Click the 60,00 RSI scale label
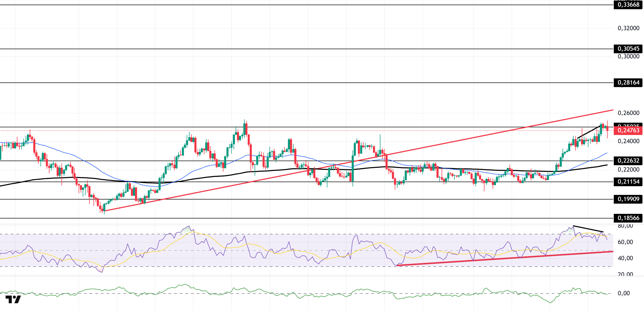 625,242
